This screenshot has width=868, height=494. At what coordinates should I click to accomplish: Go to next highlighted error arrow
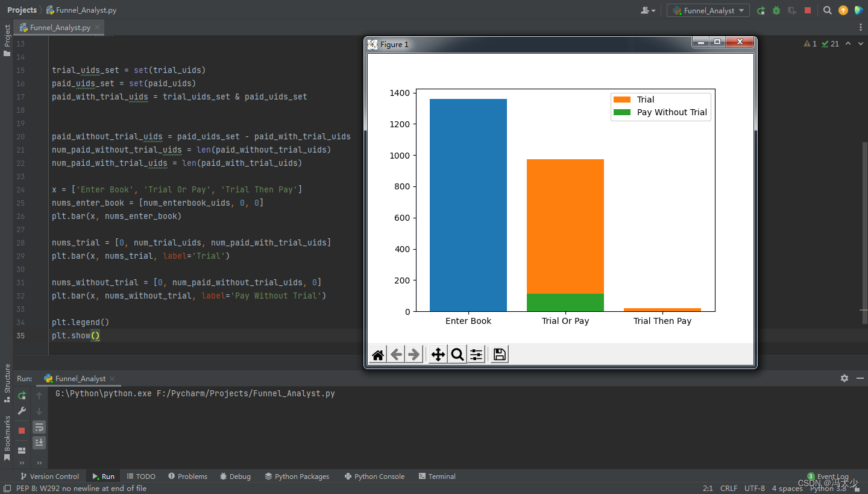pyautogui.click(x=860, y=43)
